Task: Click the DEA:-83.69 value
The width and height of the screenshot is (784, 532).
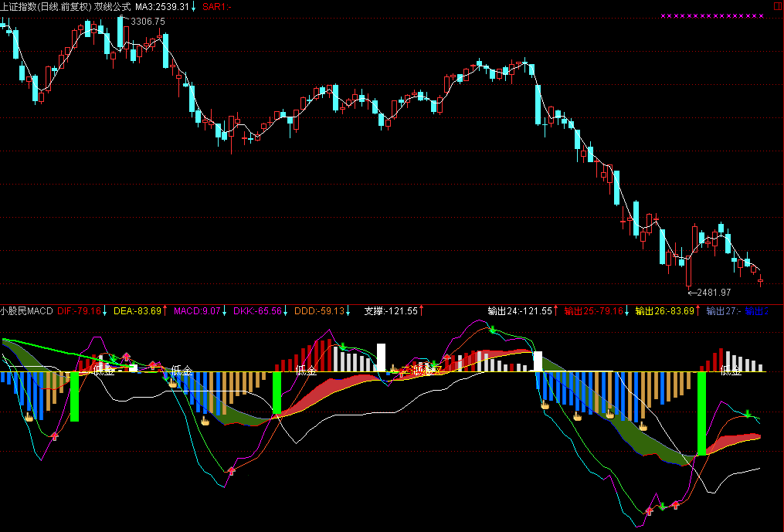Action: tap(137, 311)
